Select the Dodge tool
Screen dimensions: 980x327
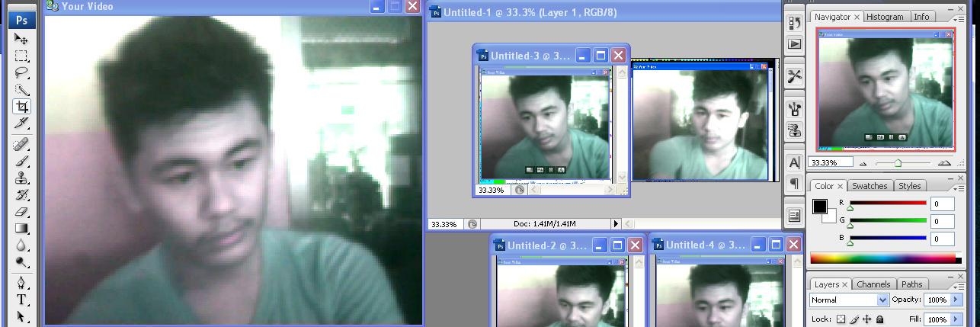pos(21,262)
